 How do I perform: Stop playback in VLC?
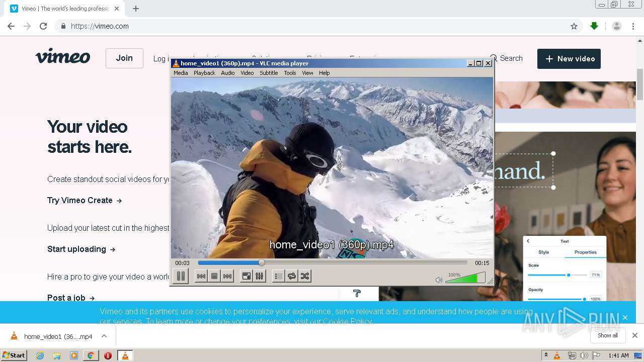[214, 276]
